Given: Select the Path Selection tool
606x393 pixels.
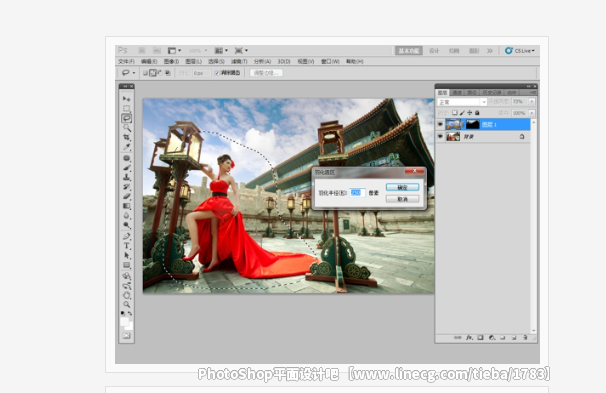Looking at the screenshot, I should (x=126, y=255).
